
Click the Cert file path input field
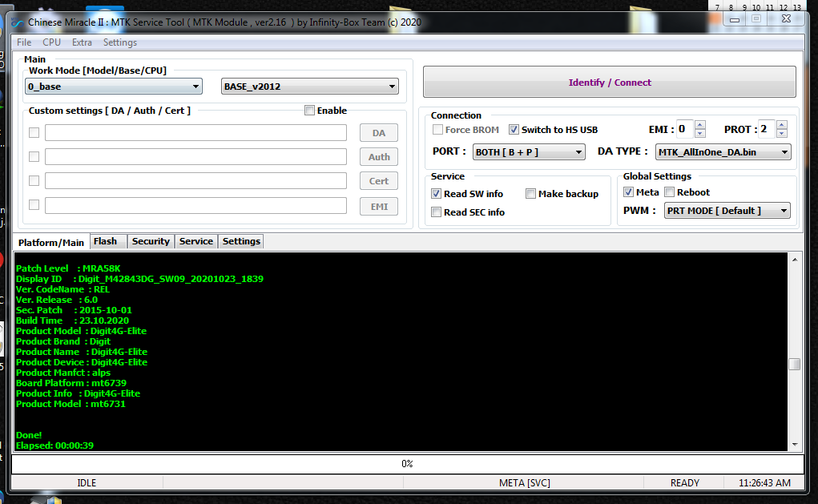(x=195, y=180)
